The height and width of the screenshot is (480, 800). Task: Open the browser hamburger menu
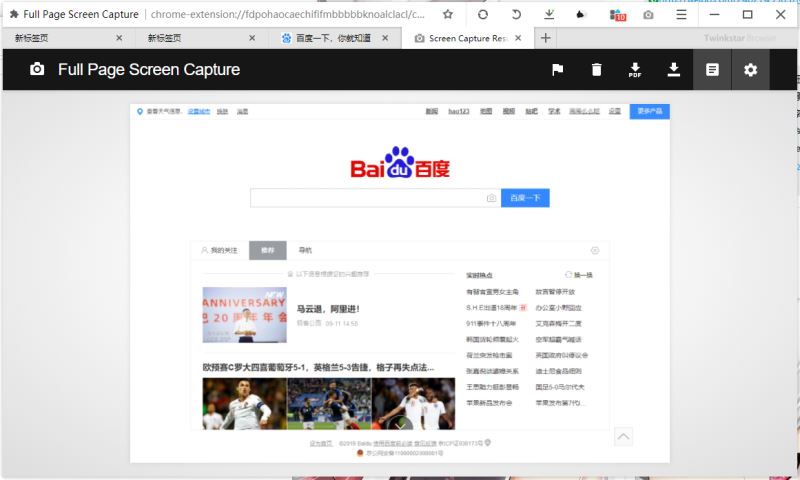[681, 14]
